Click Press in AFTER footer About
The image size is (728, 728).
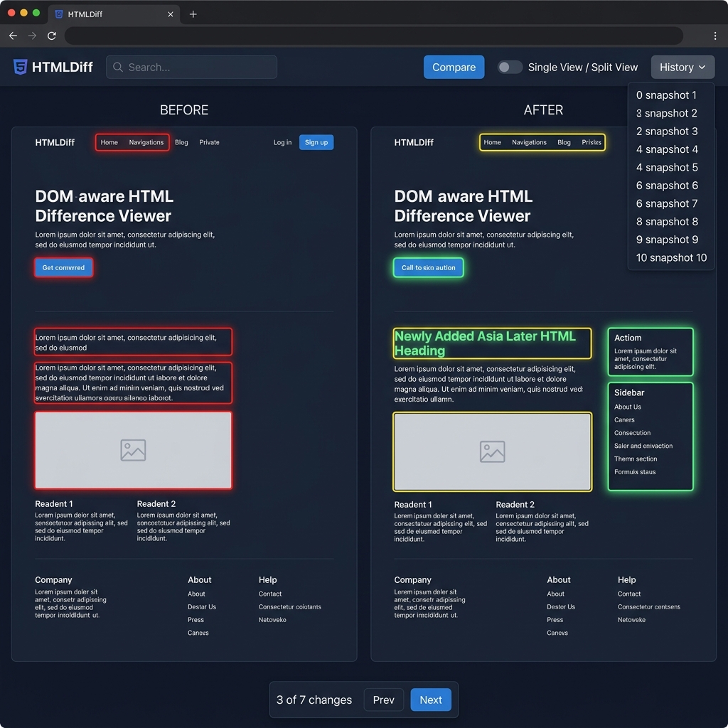555,620
